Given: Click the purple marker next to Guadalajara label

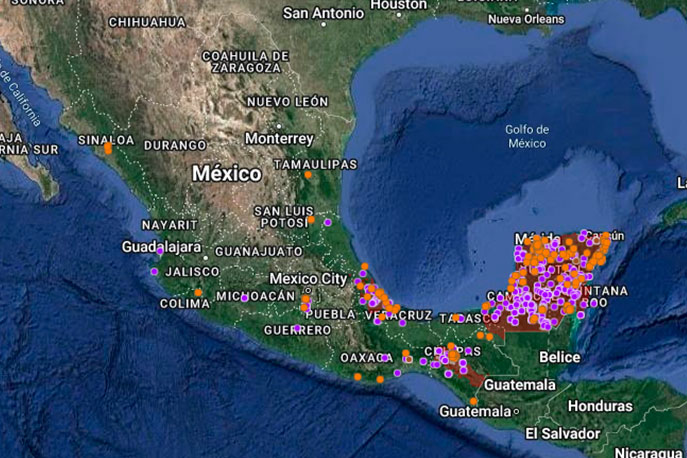Looking at the screenshot, I should click(x=160, y=251).
